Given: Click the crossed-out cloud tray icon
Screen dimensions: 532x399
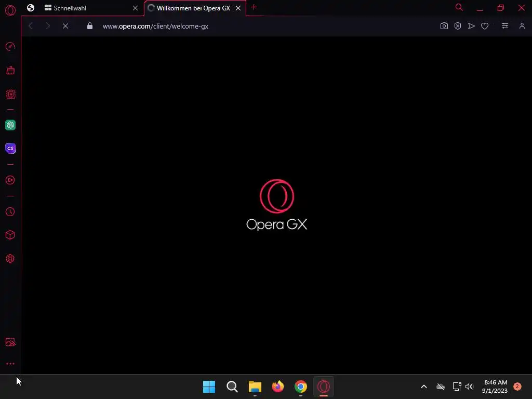Looking at the screenshot, I should (441, 387).
